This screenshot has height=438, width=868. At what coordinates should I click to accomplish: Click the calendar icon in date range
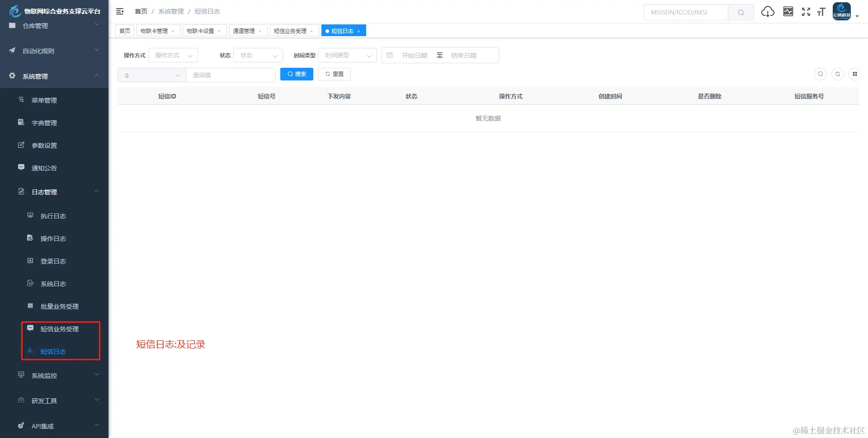pos(390,55)
